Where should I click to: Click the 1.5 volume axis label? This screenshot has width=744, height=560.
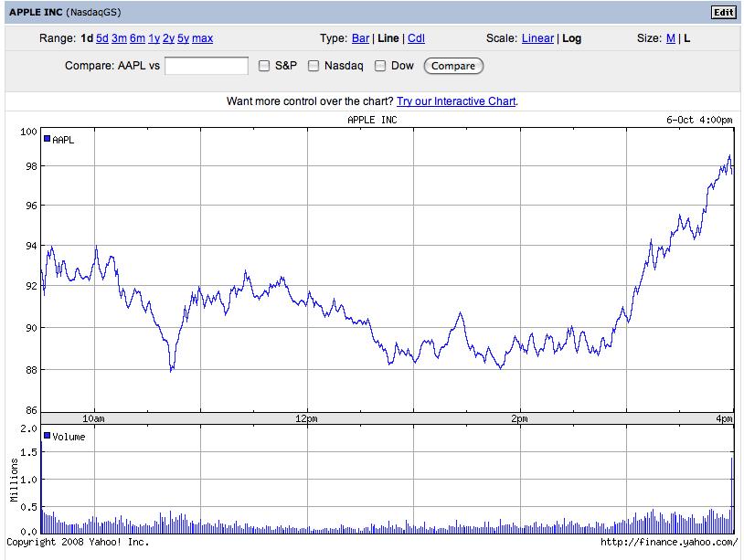coord(28,452)
